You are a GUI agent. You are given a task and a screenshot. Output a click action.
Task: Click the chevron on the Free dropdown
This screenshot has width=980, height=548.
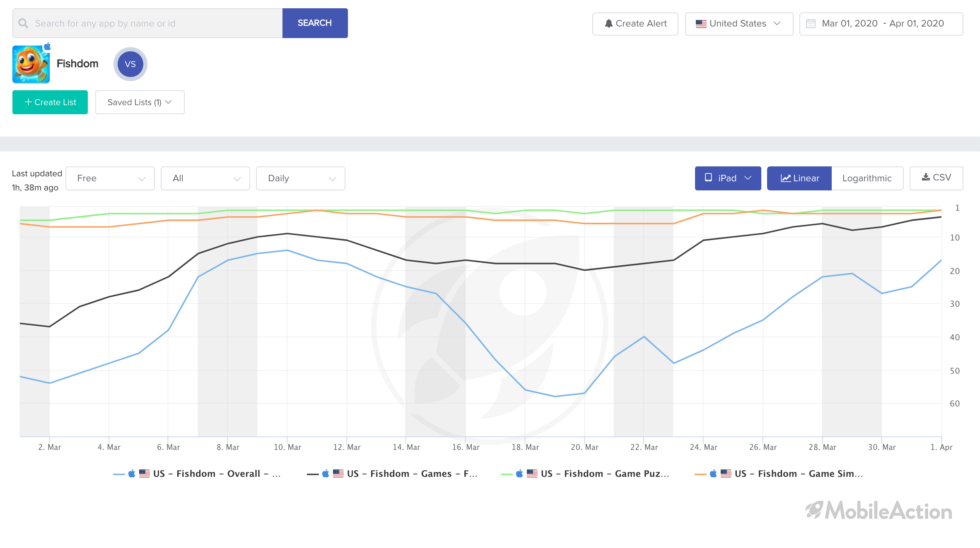(x=142, y=179)
